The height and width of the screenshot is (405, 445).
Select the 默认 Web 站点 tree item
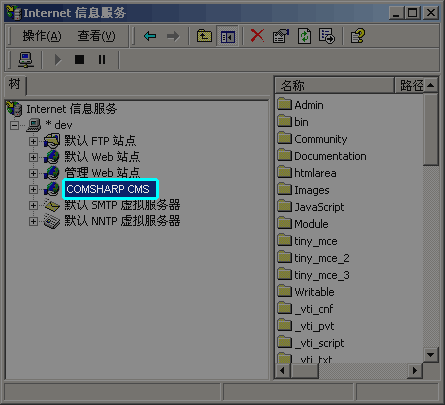pyautogui.click(x=102, y=157)
